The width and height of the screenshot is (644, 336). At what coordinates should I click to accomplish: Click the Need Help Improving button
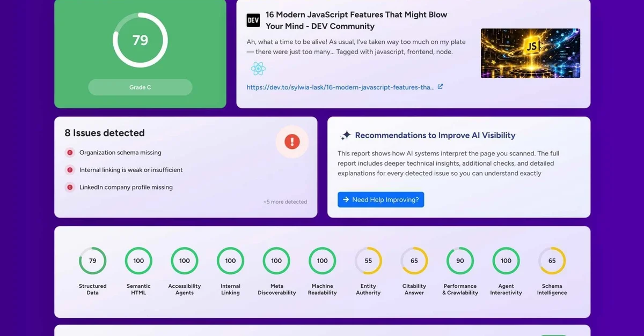click(x=380, y=200)
